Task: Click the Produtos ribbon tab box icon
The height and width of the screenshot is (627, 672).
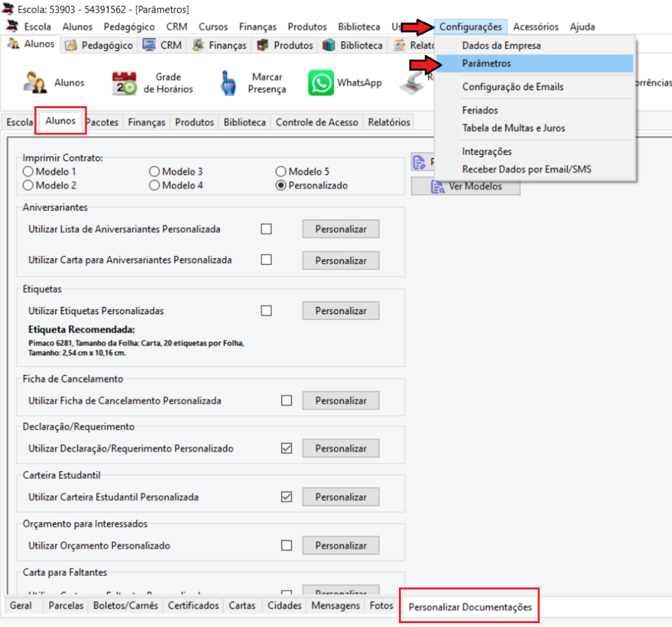Action: [262, 45]
